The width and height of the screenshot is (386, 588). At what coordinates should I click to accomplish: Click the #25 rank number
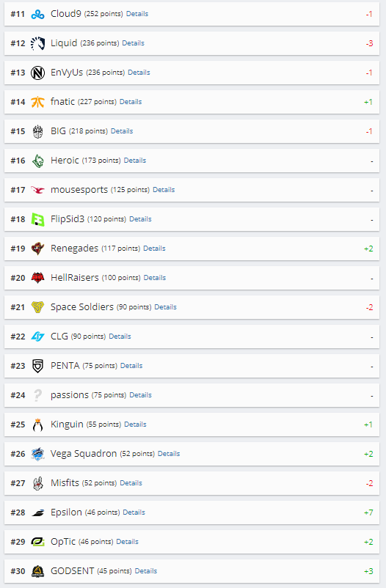[x=18, y=425]
